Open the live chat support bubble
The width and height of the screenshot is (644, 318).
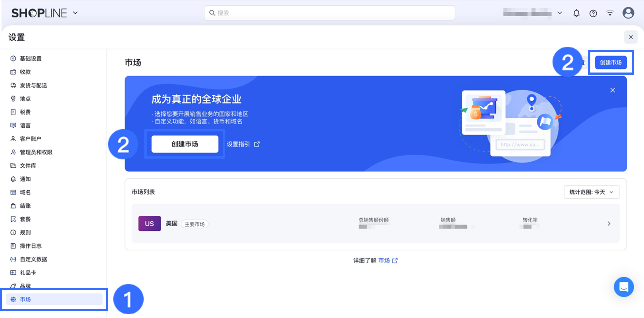624,287
